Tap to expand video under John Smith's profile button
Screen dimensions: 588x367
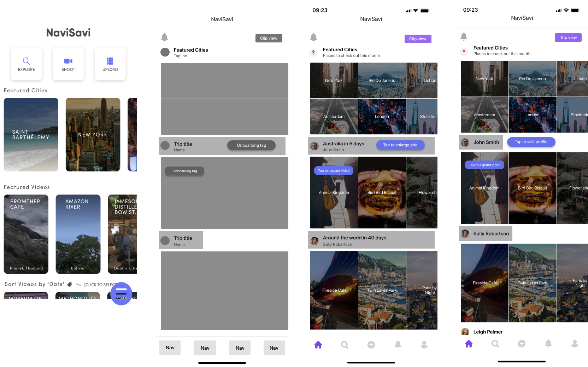click(484, 165)
